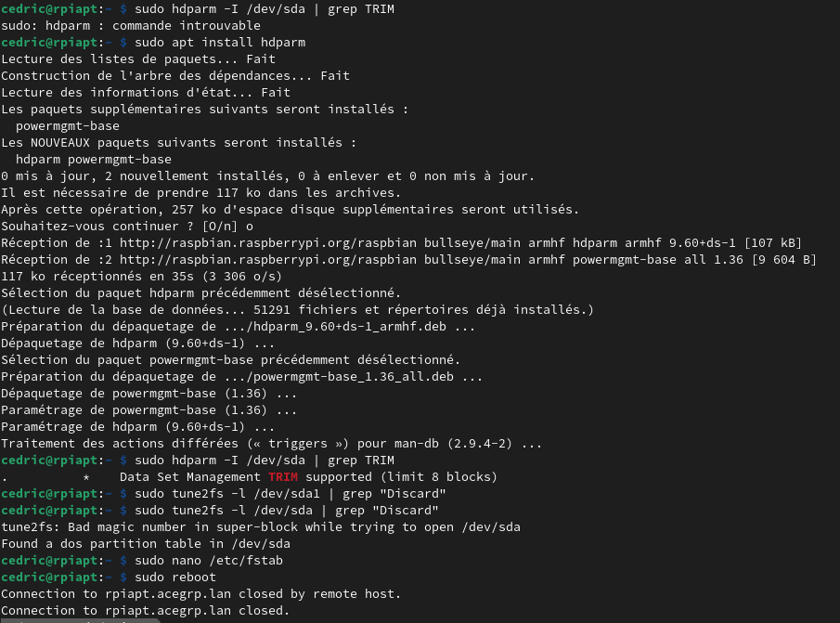Click the 'sudo nano /etc/fstab' command
This screenshot has height=623, width=840.
[x=209, y=560]
